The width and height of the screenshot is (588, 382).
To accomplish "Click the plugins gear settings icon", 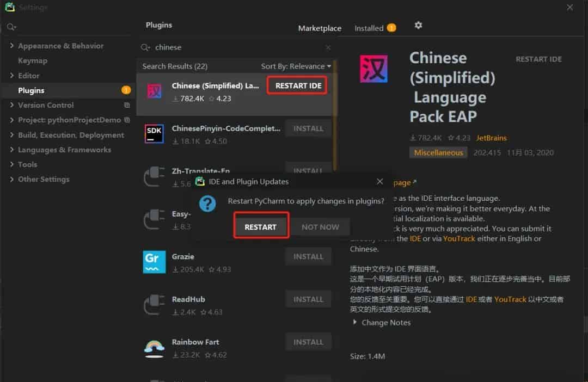I will pos(418,26).
